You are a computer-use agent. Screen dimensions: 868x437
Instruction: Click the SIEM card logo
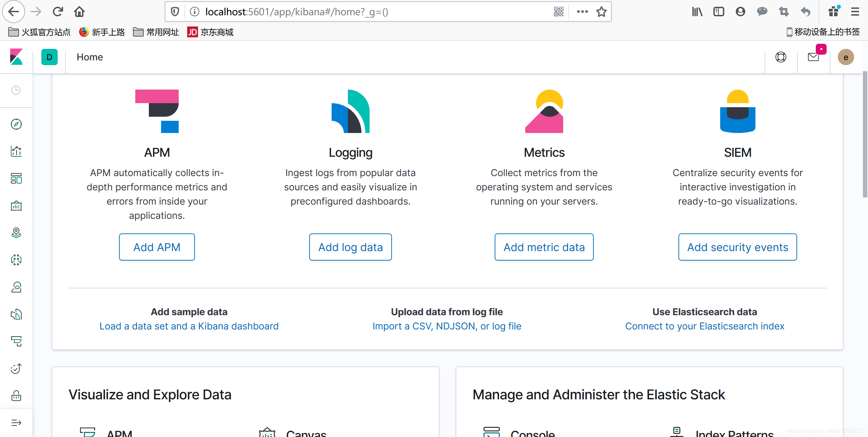pos(738,111)
